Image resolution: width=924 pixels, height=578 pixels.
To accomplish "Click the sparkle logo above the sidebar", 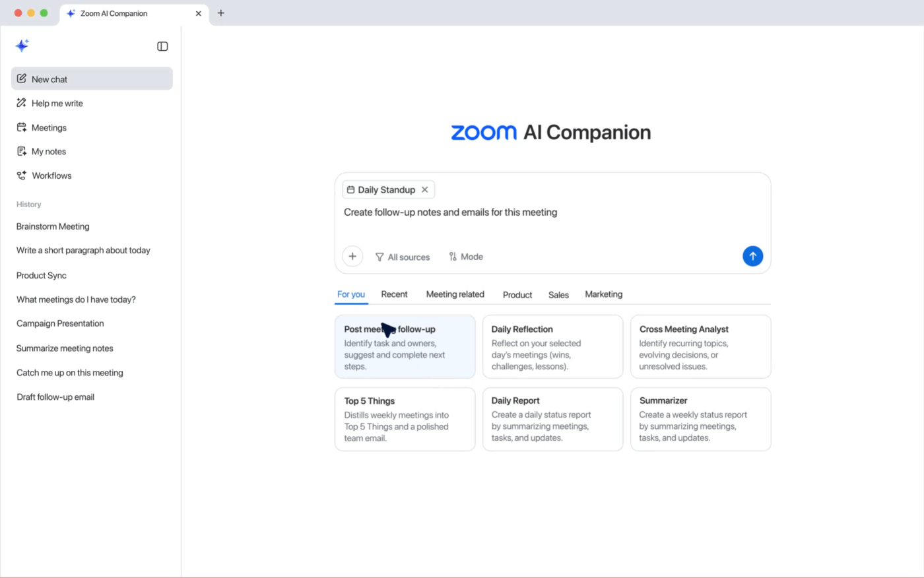I will [x=22, y=46].
